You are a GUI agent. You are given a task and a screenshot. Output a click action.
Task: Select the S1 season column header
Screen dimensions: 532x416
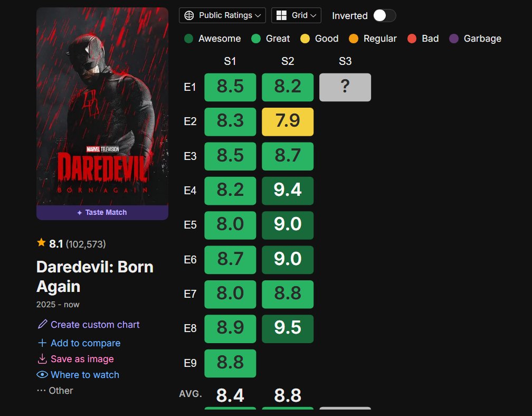[x=230, y=61]
